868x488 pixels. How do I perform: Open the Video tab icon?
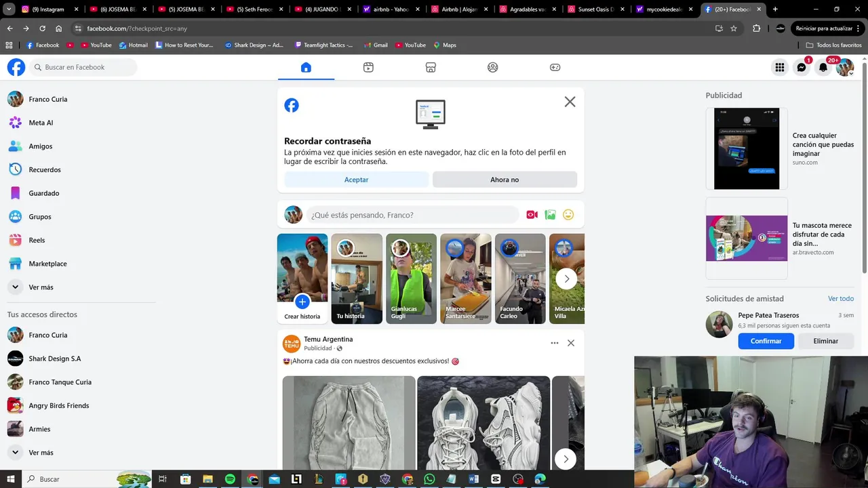[368, 67]
